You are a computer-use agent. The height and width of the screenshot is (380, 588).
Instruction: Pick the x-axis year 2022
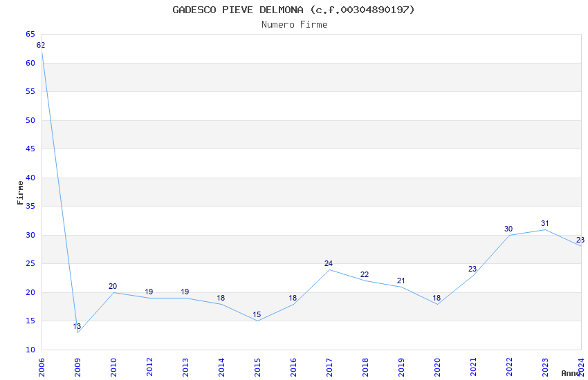pyautogui.click(x=509, y=367)
